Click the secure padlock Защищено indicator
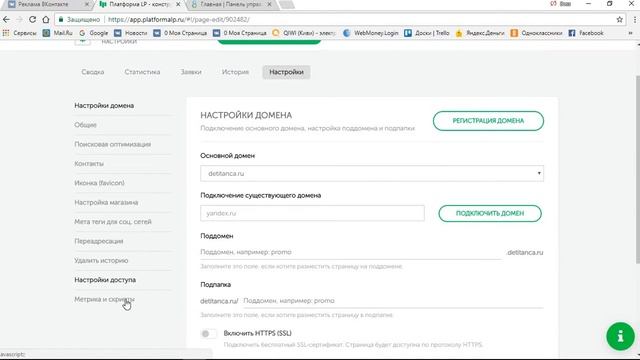 coord(79,19)
